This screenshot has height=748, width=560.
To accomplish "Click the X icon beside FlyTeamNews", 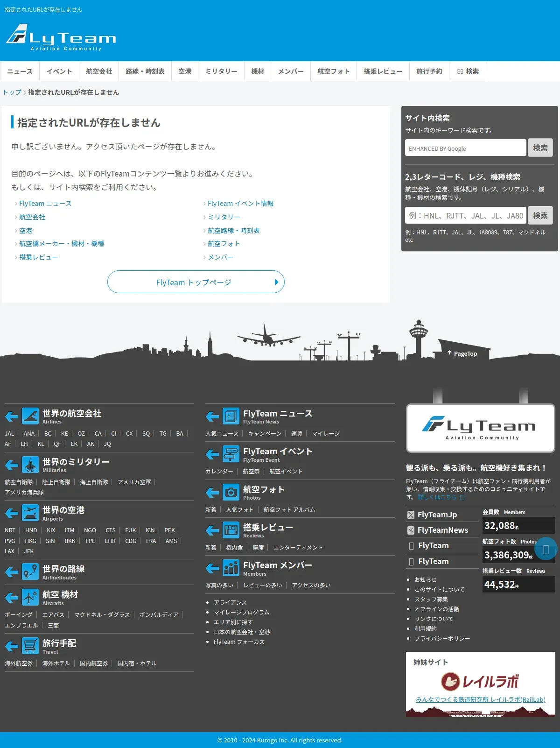I will (x=411, y=530).
